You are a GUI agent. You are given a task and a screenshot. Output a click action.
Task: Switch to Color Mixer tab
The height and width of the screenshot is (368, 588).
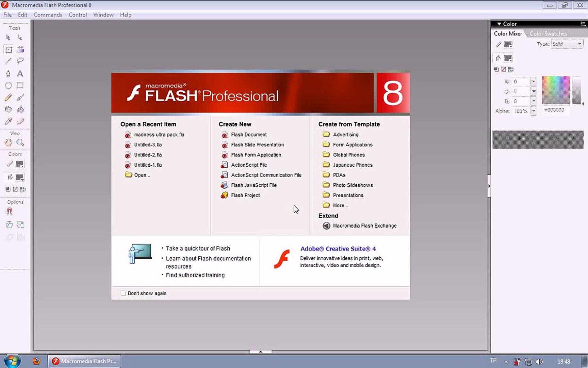point(508,33)
